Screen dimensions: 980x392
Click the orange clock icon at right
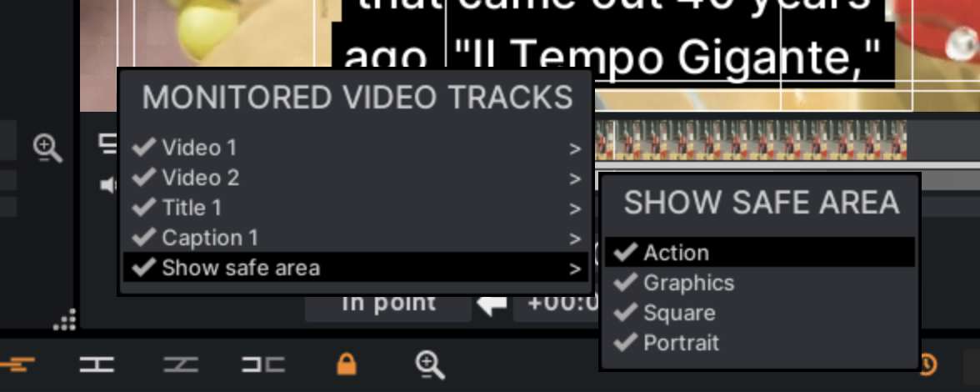(x=928, y=364)
